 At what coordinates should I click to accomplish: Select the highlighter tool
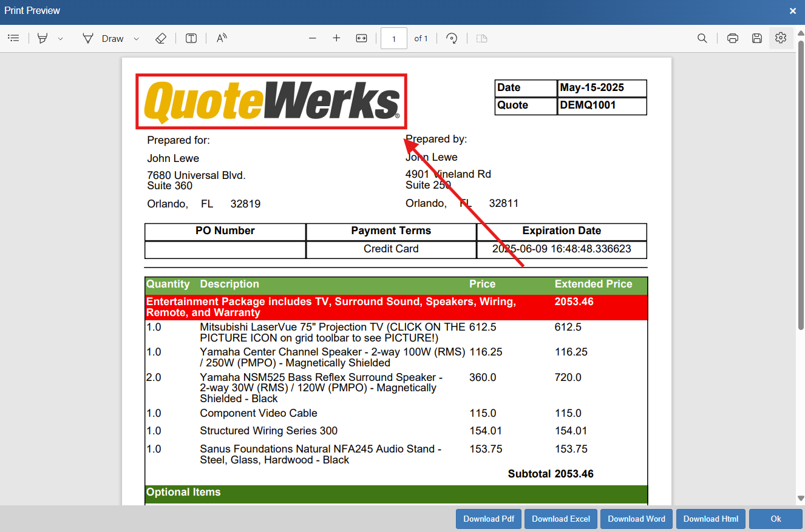point(42,38)
